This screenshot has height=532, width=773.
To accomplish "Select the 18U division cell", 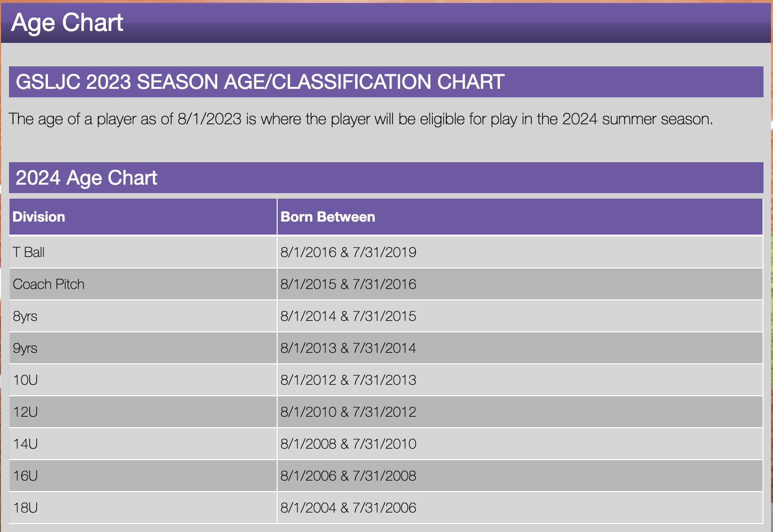I will (25, 508).
